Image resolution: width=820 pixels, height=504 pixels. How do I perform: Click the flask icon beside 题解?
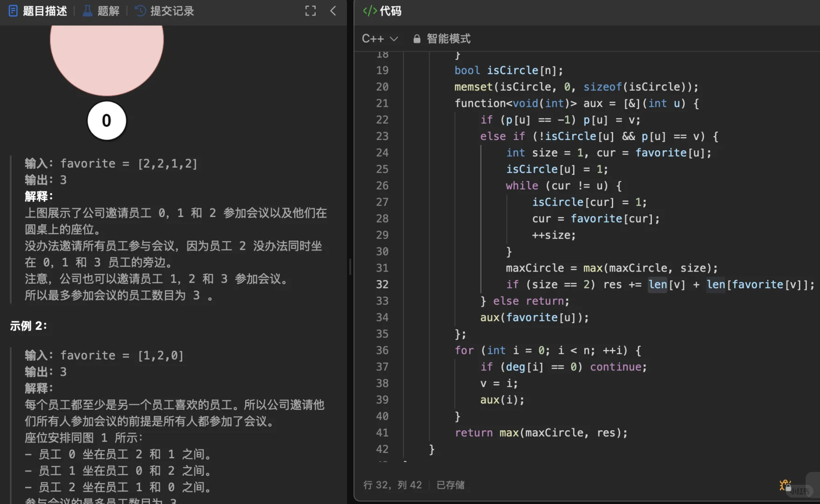(x=87, y=11)
